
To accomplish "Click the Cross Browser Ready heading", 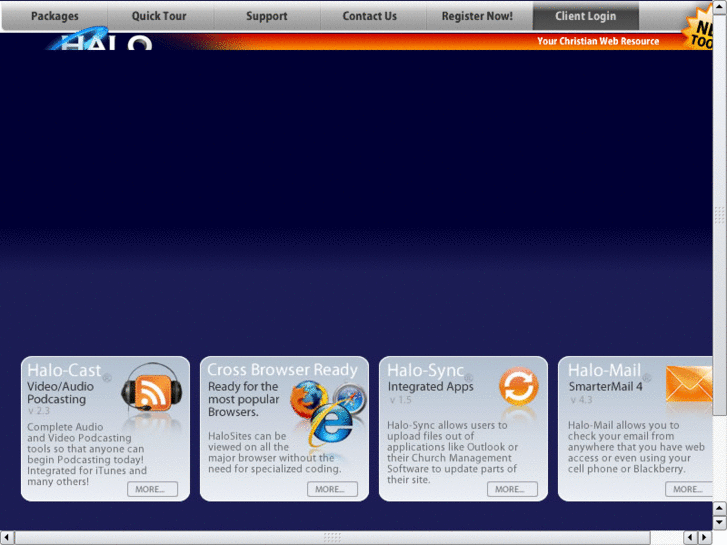I will point(282,370).
